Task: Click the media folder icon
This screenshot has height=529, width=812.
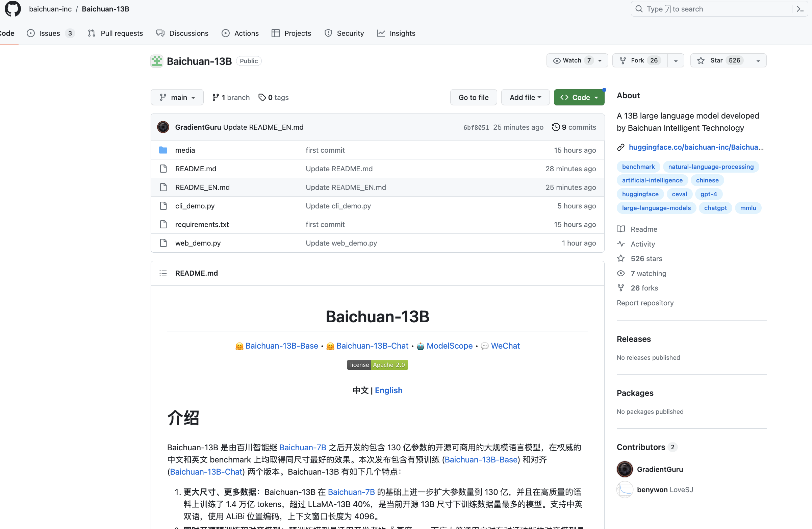Action: [x=163, y=150]
